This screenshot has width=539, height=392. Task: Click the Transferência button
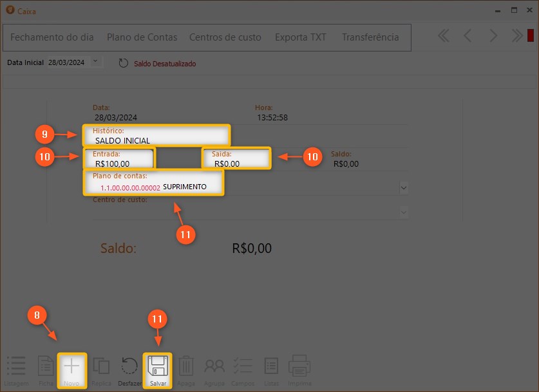(x=370, y=37)
